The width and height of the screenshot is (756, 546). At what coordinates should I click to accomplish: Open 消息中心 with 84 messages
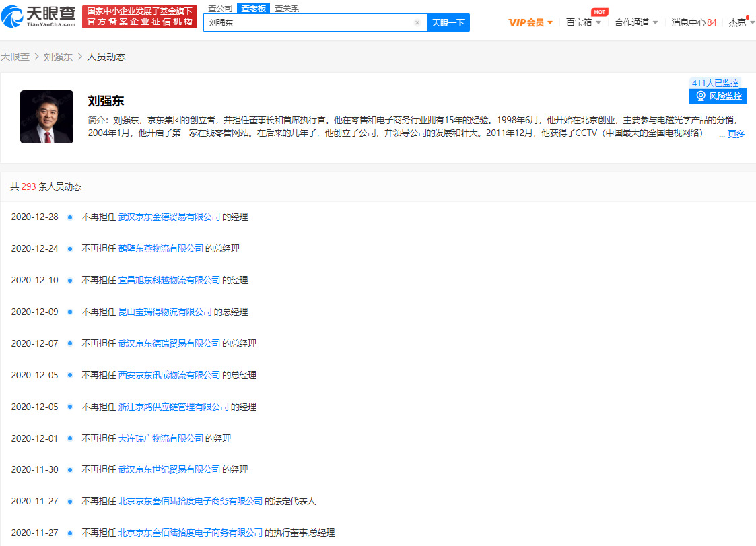pos(694,23)
